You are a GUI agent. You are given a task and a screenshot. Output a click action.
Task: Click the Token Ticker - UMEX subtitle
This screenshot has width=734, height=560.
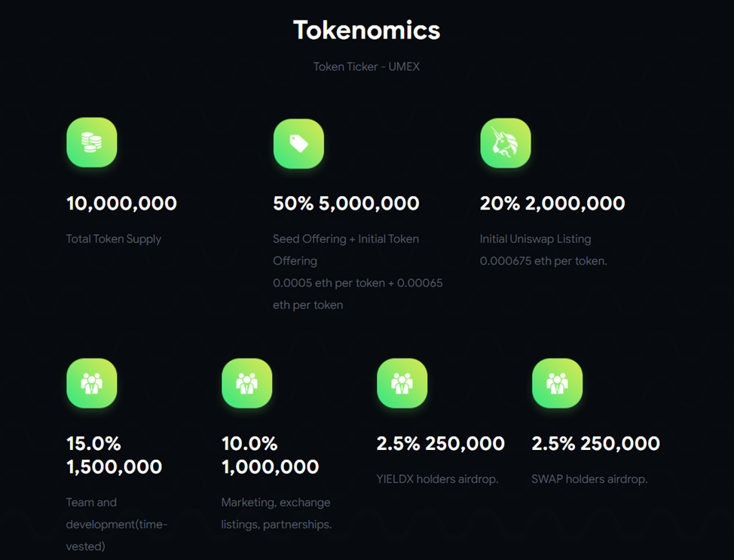tap(366, 66)
